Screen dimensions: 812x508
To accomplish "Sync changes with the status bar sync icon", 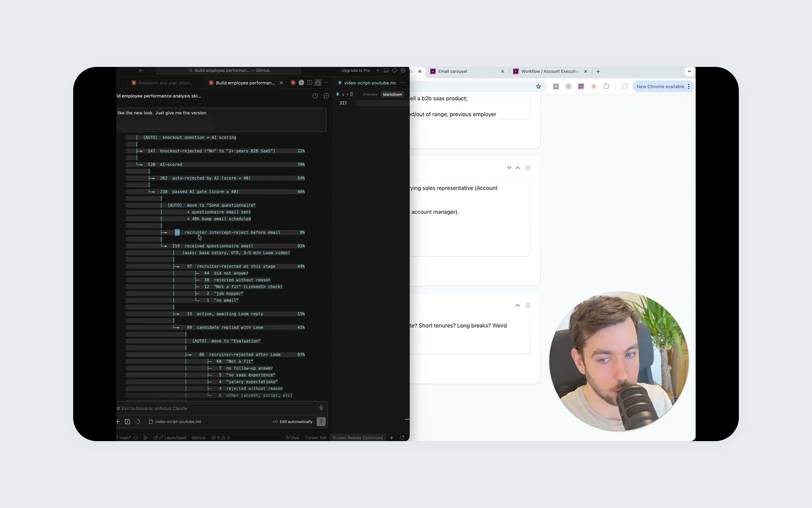I will click(136, 438).
